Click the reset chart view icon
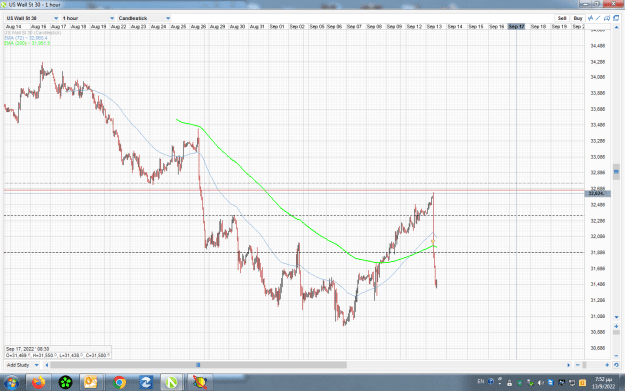 pyautogui.click(x=616, y=365)
